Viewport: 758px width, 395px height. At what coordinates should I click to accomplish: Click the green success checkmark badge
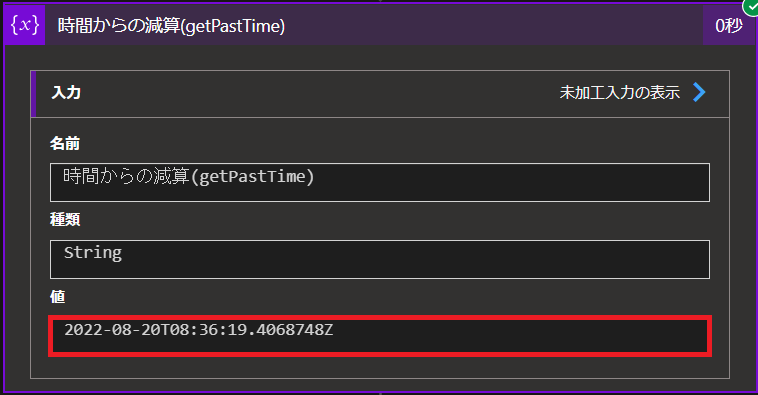pyautogui.click(x=751, y=7)
